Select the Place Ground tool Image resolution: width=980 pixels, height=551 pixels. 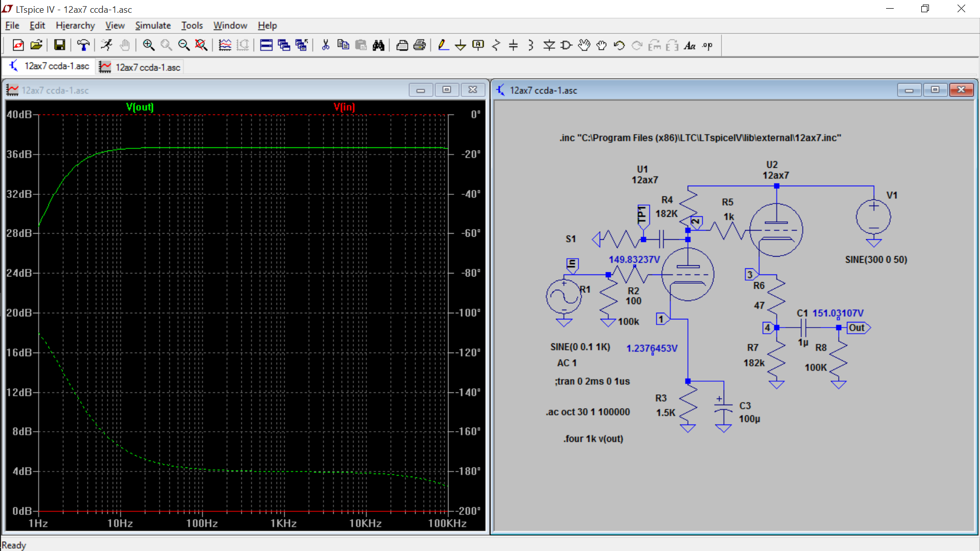460,45
